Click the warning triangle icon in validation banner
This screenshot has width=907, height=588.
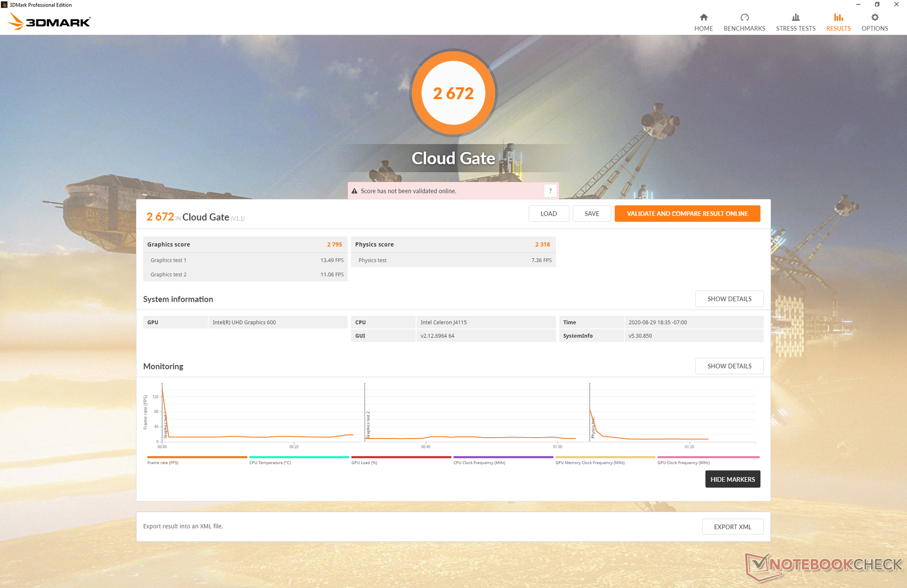coord(354,191)
